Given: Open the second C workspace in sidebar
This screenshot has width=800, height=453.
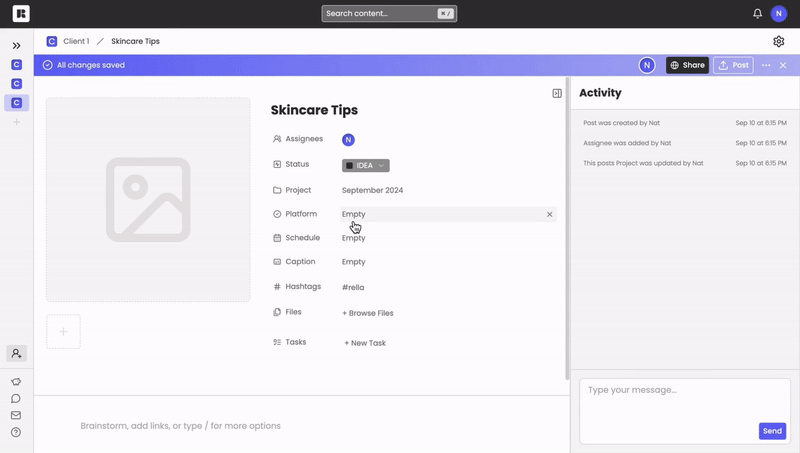Looking at the screenshot, I should click(16, 84).
